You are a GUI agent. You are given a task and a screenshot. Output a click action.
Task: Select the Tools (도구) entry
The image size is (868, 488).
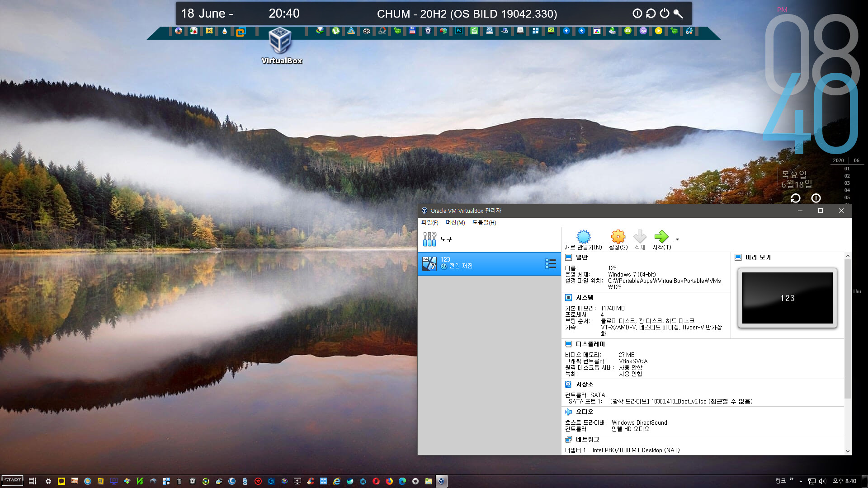489,239
